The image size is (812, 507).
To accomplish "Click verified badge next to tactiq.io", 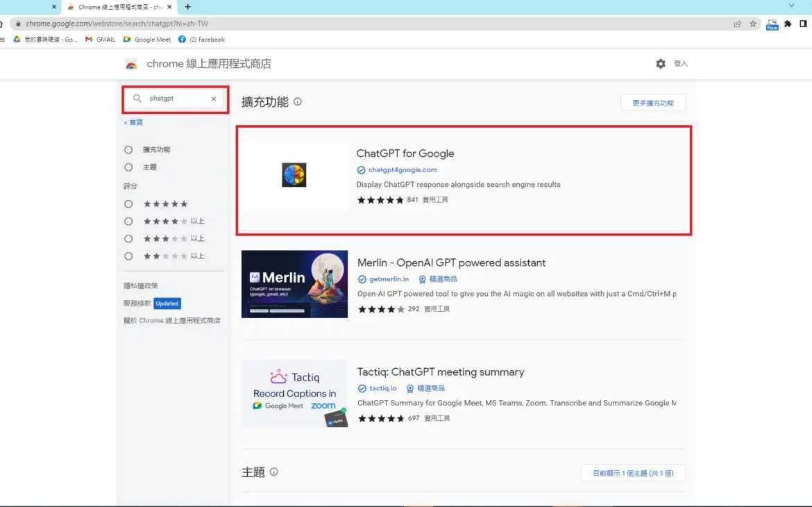I will point(362,388).
